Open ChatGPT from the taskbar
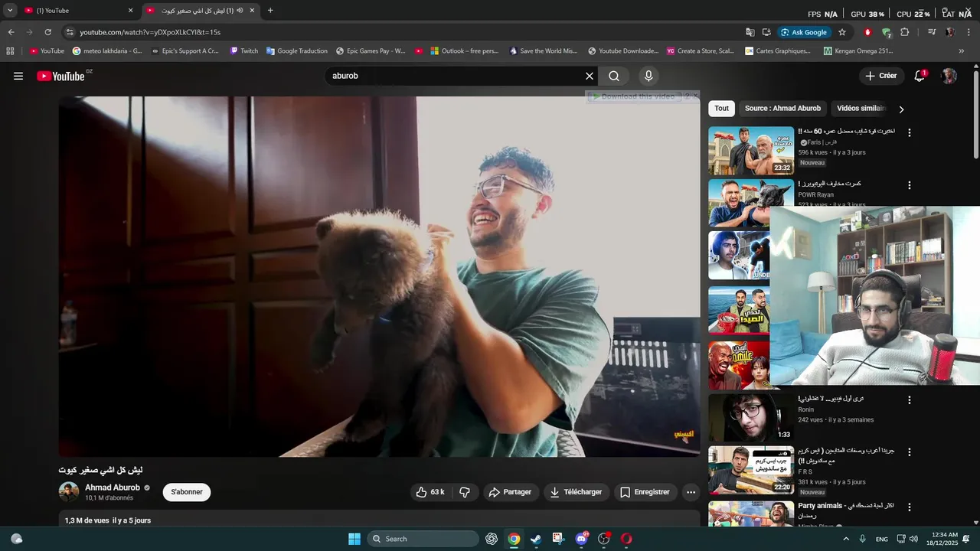Image resolution: width=980 pixels, height=551 pixels. 492,539
